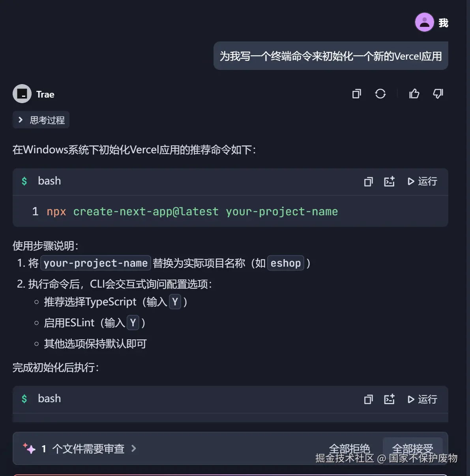Image resolution: width=470 pixels, height=476 pixels.
Task: Copy the Trae response with the copy icon
Action: tap(357, 94)
